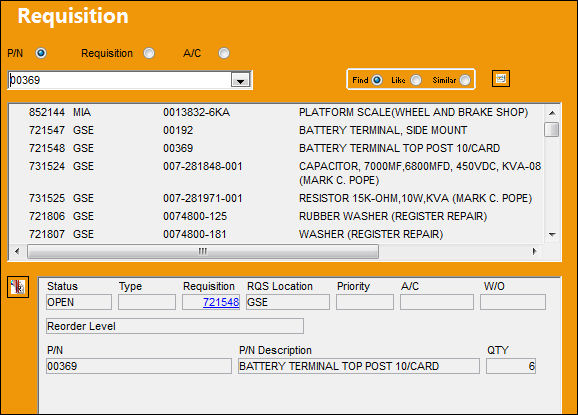Click the Status field showing OPEN
The width and height of the screenshot is (578, 415).
(79, 302)
